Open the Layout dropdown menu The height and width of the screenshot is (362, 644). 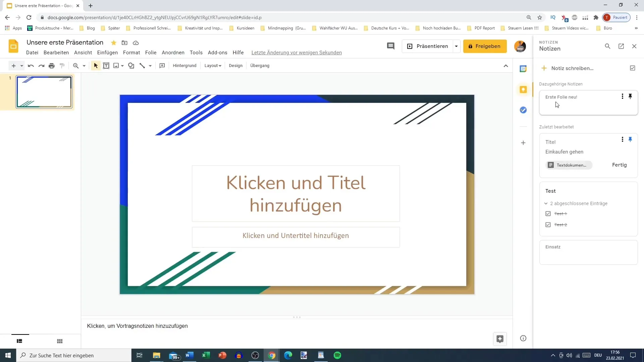(x=212, y=65)
